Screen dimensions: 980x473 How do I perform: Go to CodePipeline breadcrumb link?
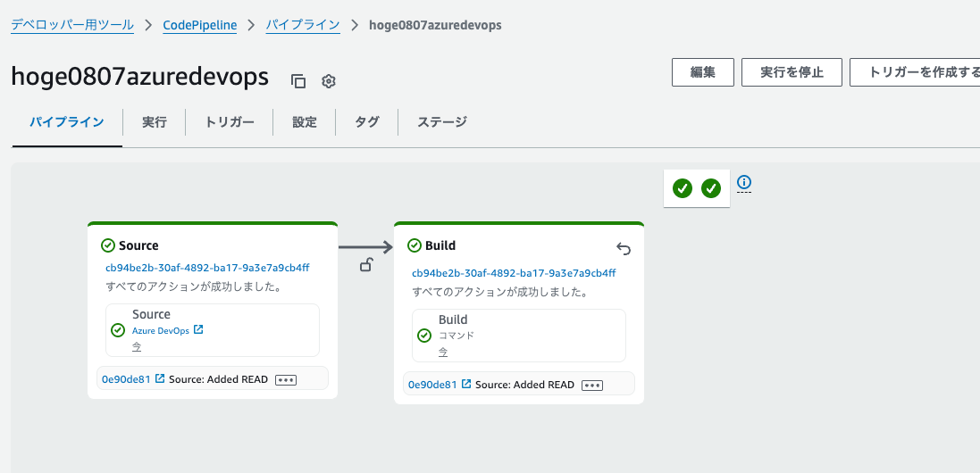(200, 25)
